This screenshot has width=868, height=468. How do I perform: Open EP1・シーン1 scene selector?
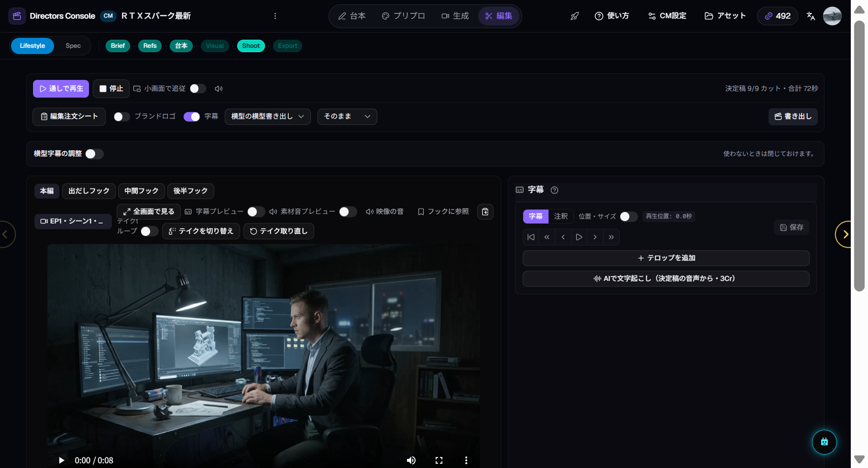73,221
